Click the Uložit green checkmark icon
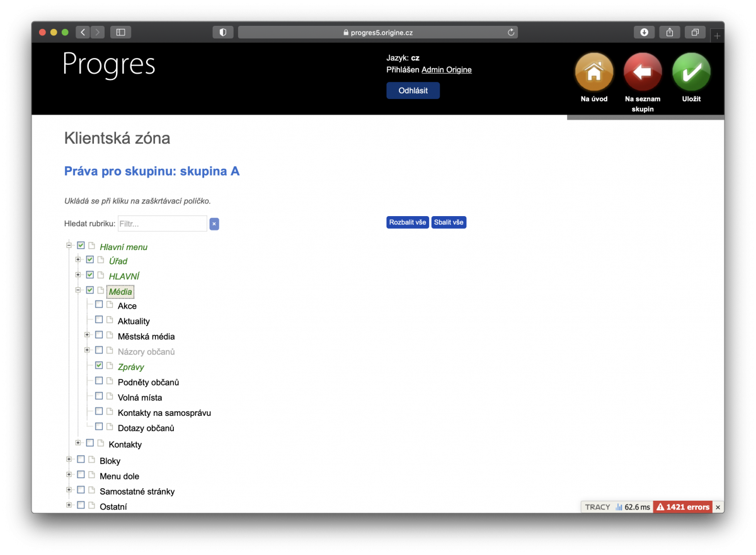Image resolution: width=756 pixels, height=555 pixels. pos(691,71)
